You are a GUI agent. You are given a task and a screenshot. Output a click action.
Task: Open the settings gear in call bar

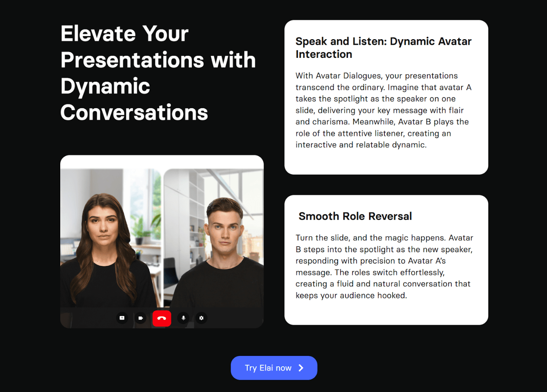pos(201,318)
